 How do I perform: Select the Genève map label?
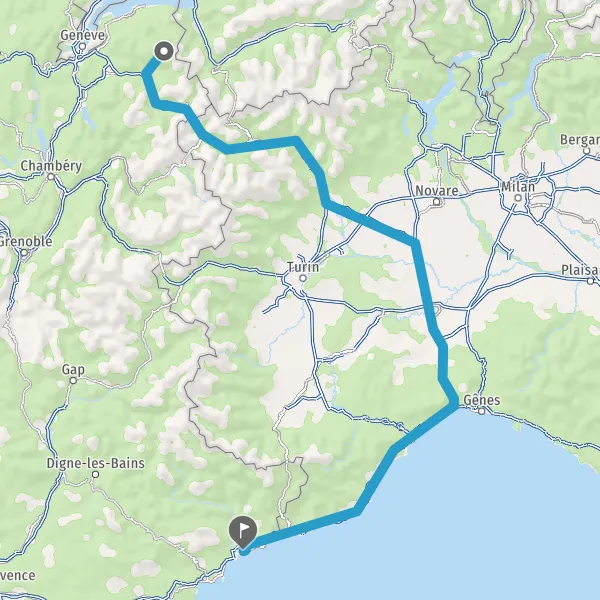click(82, 35)
